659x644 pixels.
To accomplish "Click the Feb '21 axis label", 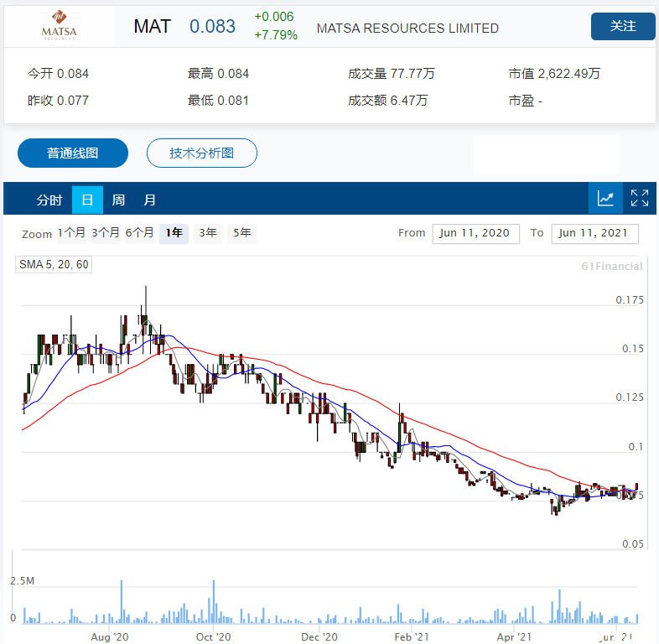I will tap(412, 636).
